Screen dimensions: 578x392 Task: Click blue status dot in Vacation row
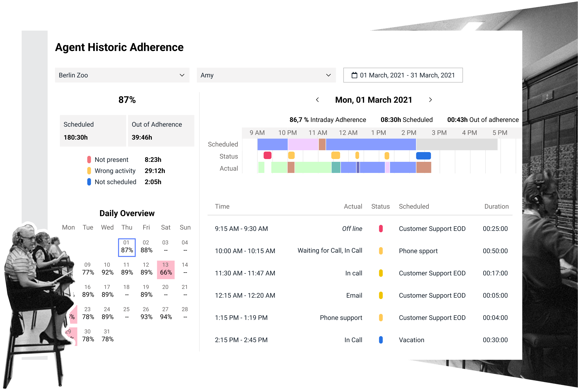pos(381,340)
